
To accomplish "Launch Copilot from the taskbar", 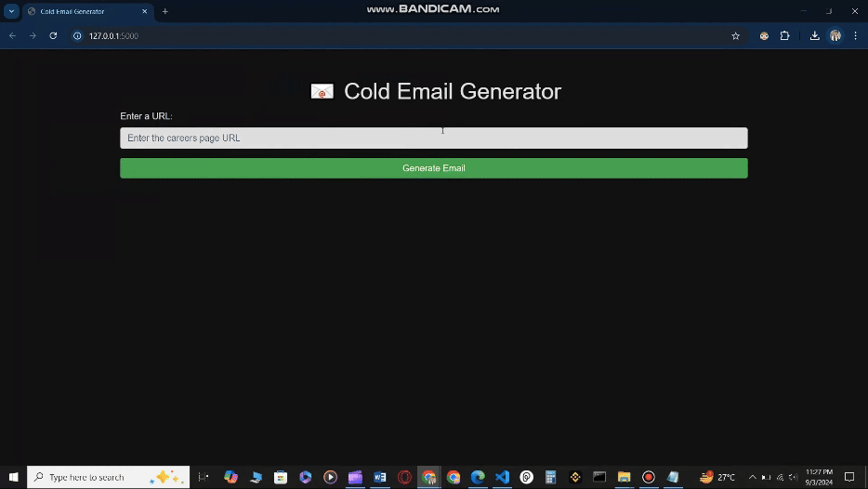I will coord(230,477).
